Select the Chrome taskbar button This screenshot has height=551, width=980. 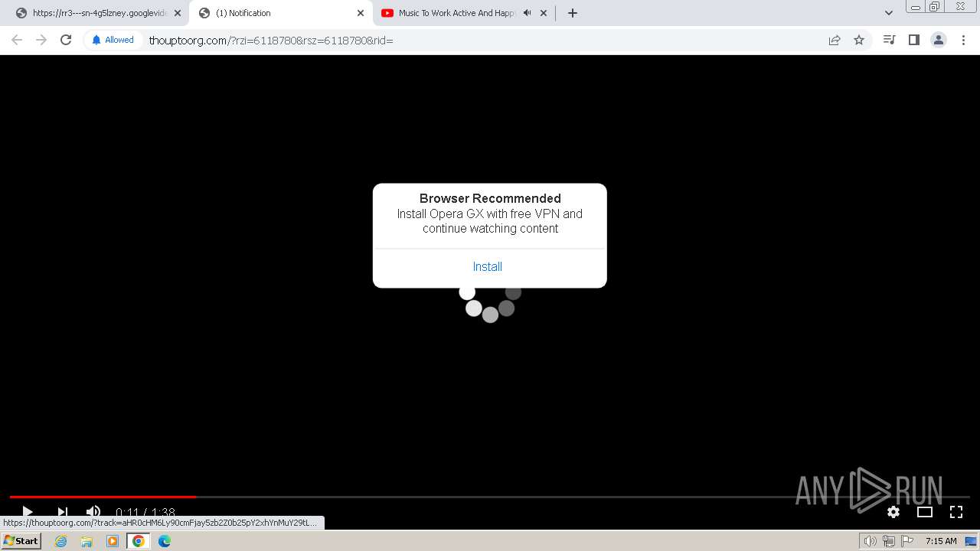click(139, 541)
